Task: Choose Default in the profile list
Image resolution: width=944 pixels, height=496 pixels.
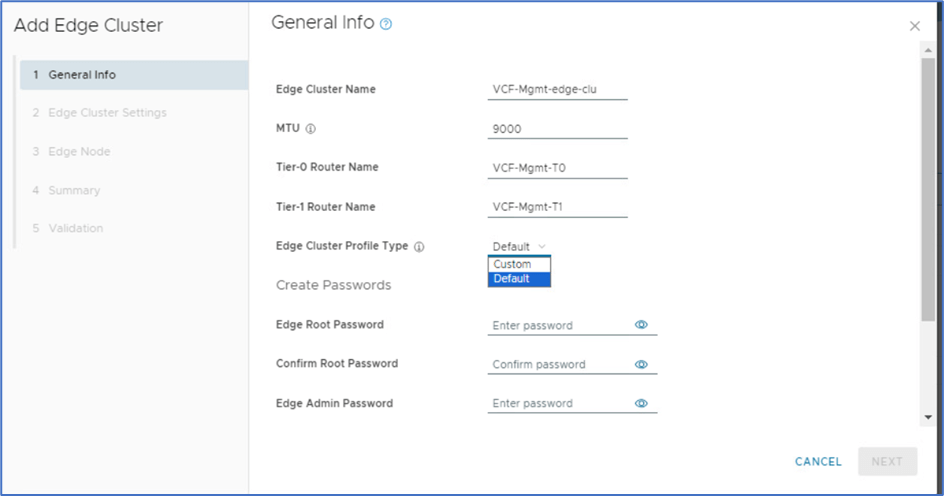Action: [x=518, y=279]
